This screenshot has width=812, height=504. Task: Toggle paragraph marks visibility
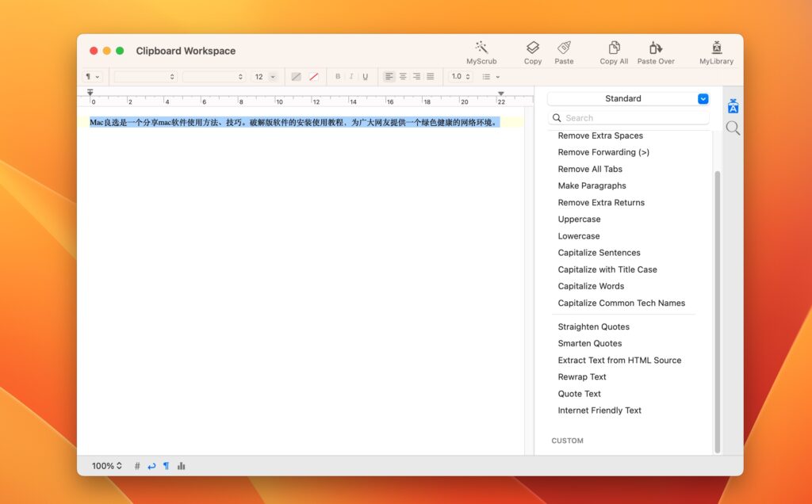[166, 466]
